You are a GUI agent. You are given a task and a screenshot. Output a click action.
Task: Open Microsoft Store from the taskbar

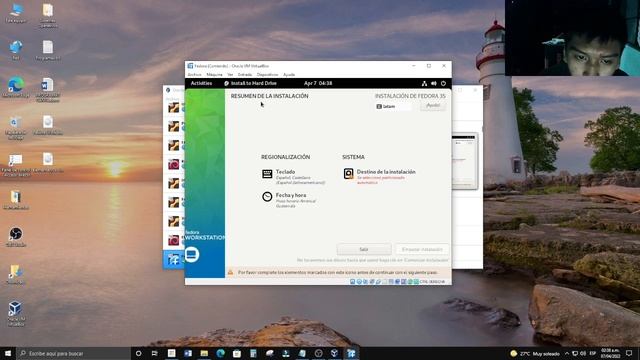click(x=237, y=353)
